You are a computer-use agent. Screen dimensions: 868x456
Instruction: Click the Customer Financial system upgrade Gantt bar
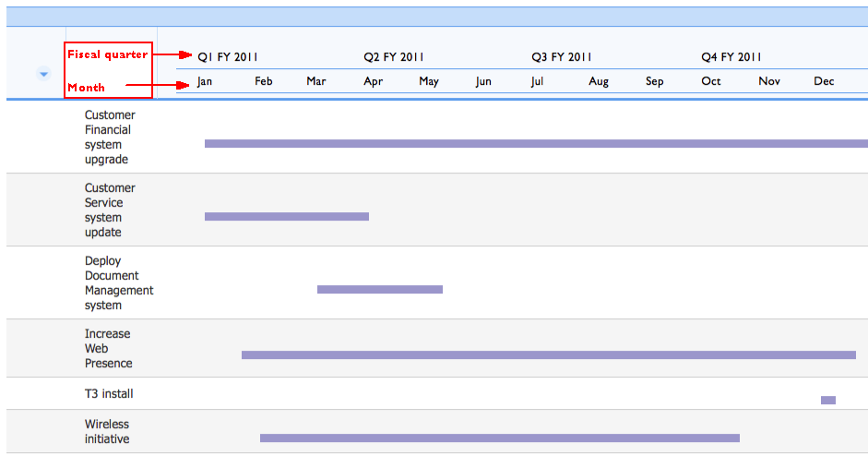[537, 143]
